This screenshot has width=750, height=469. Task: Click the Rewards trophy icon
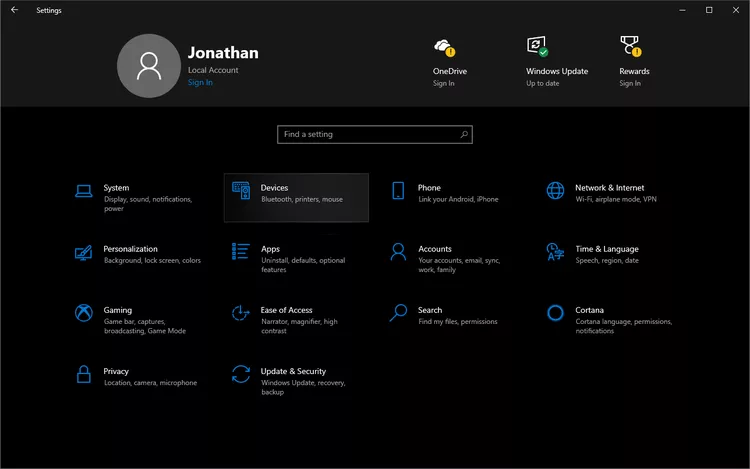pos(630,46)
